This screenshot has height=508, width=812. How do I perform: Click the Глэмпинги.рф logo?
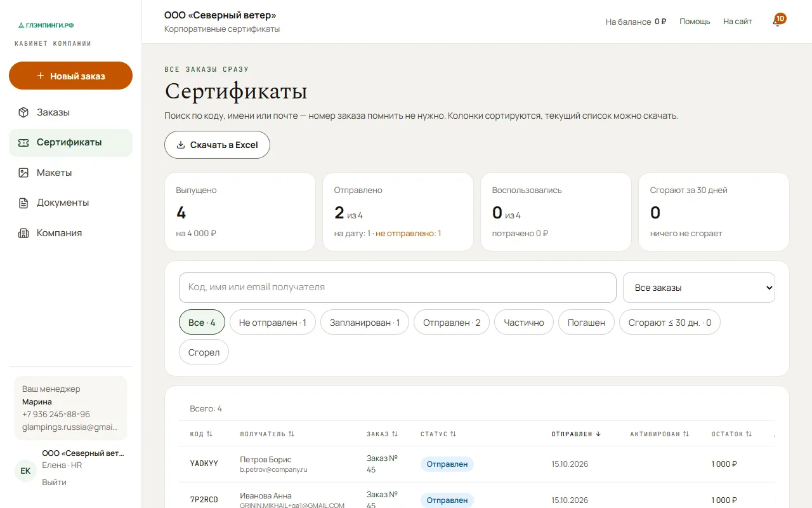(46, 25)
